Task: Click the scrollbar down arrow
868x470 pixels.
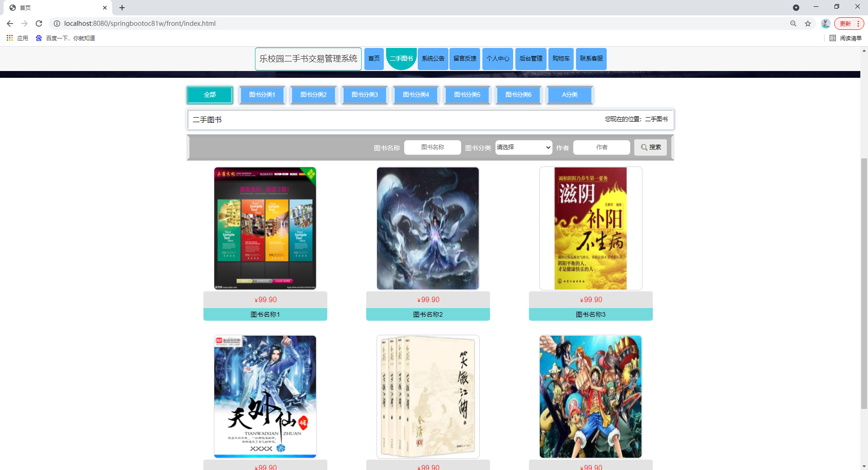Action: point(864,466)
